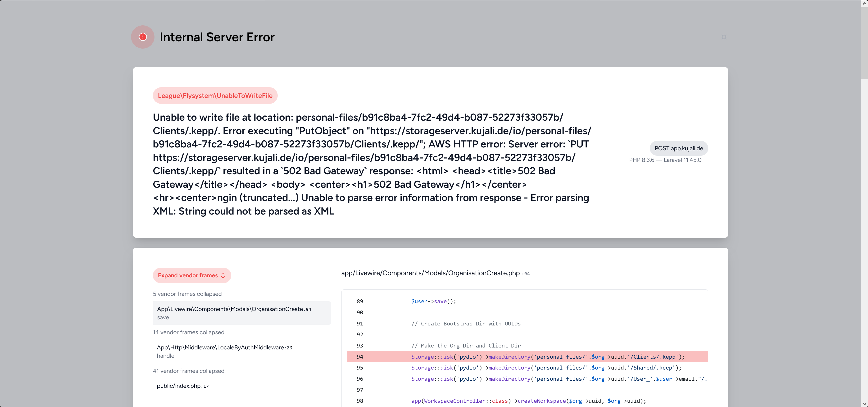This screenshot has width=868, height=407.
Task: Expand the 41 vendor frames collapsed group
Action: click(188, 370)
